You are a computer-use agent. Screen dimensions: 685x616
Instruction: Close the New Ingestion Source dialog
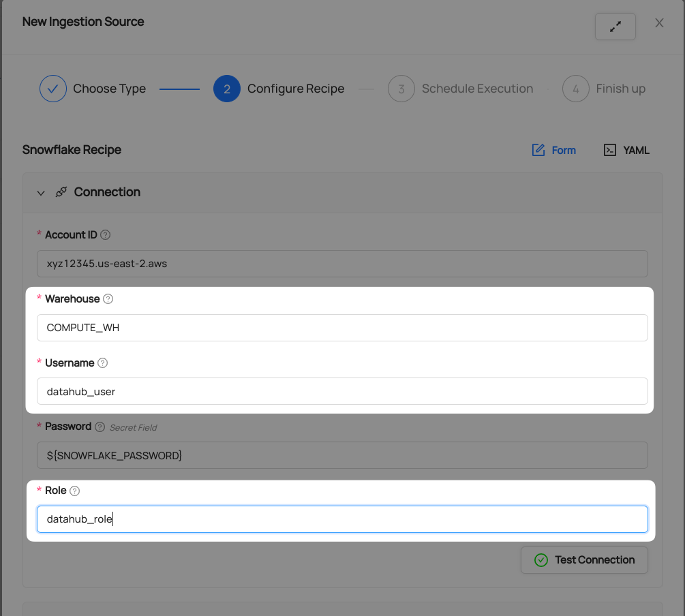pyautogui.click(x=659, y=23)
